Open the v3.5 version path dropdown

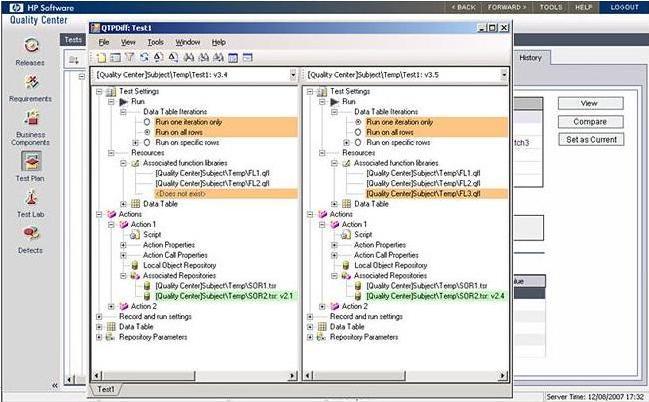[504, 75]
